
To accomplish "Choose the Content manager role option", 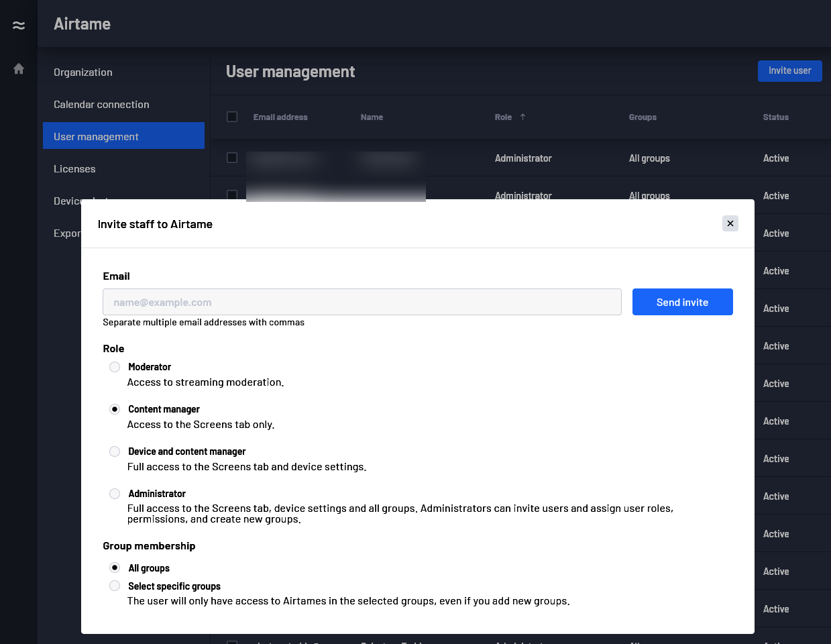I will click(x=115, y=409).
